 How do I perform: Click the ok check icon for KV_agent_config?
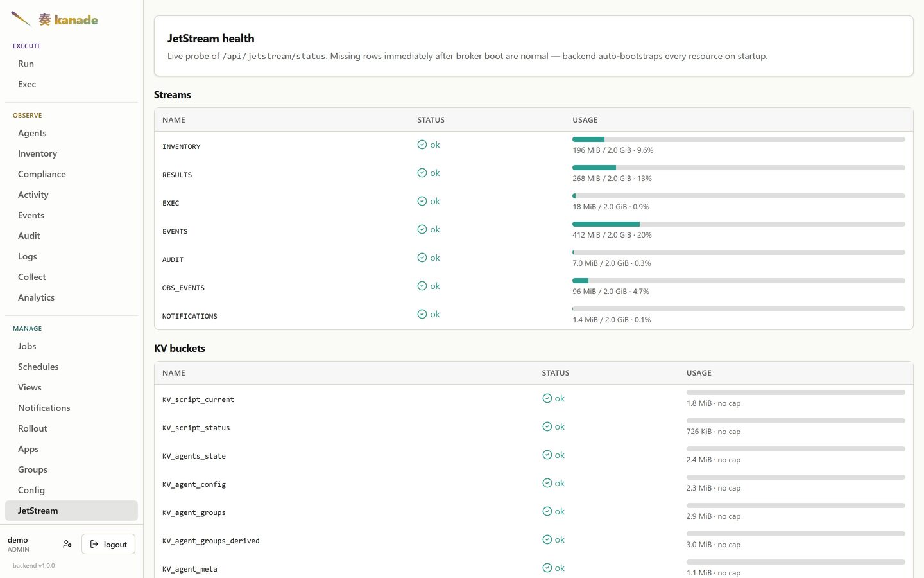tap(547, 483)
